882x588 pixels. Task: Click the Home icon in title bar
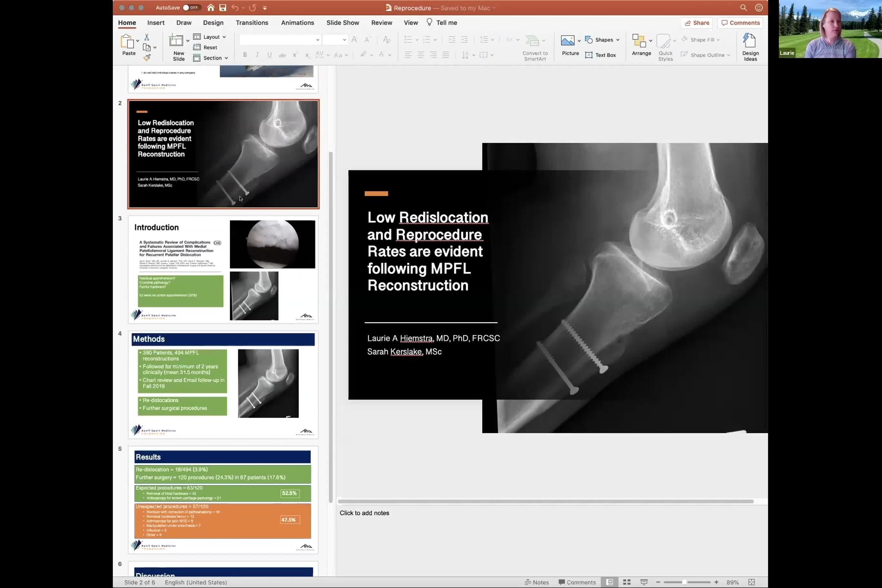[x=211, y=7]
